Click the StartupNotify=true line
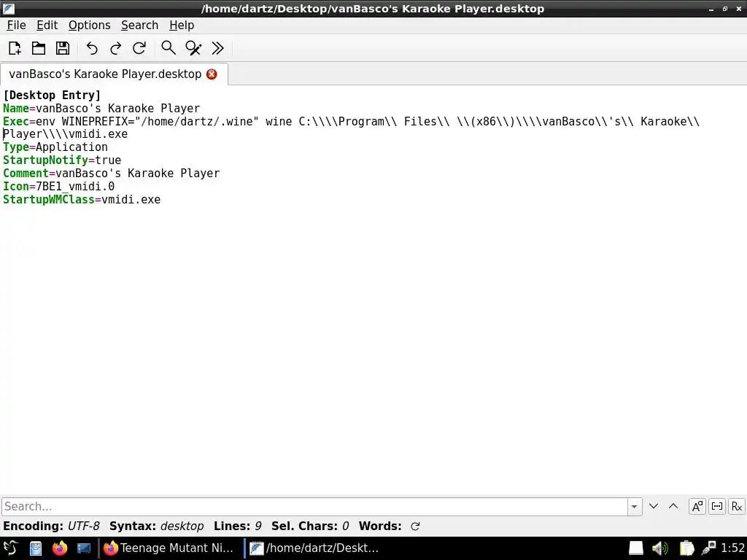The width and height of the screenshot is (747, 560). 62,160
